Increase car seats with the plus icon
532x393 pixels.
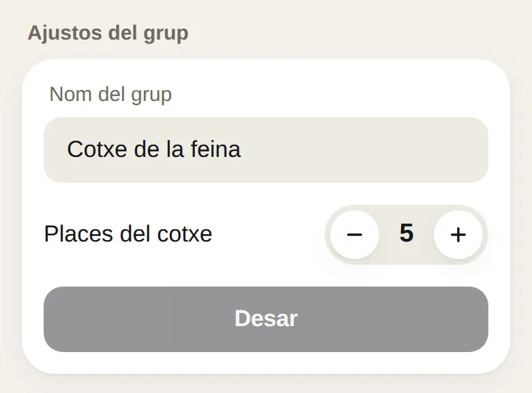(x=458, y=235)
